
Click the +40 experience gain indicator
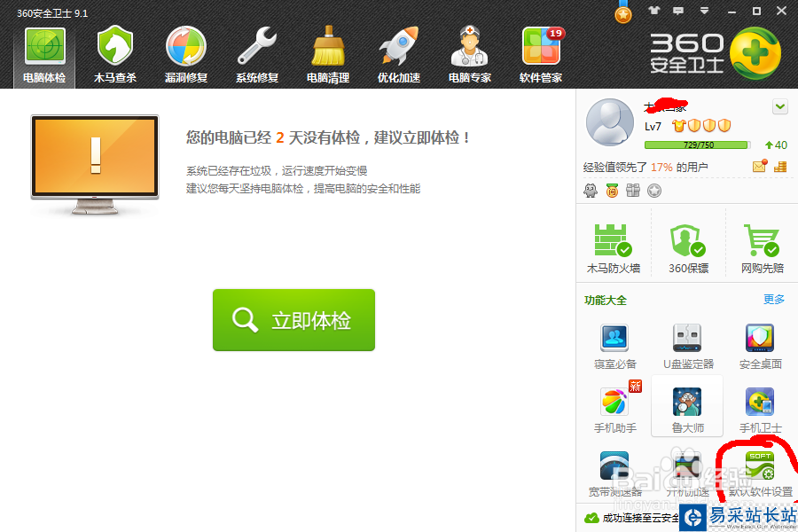click(x=776, y=145)
